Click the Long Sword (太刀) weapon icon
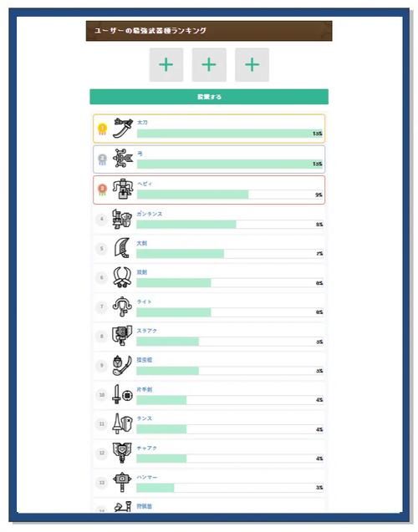 point(123,128)
